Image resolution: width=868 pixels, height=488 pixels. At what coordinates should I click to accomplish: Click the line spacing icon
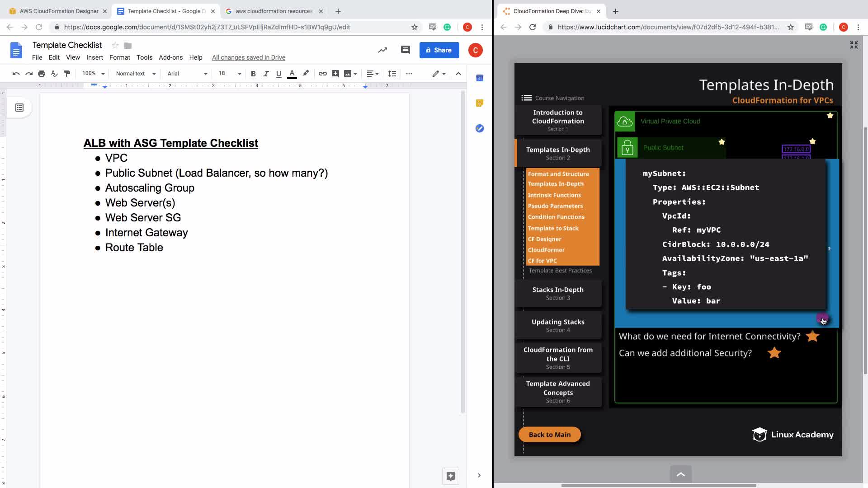[x=392, y=74]
